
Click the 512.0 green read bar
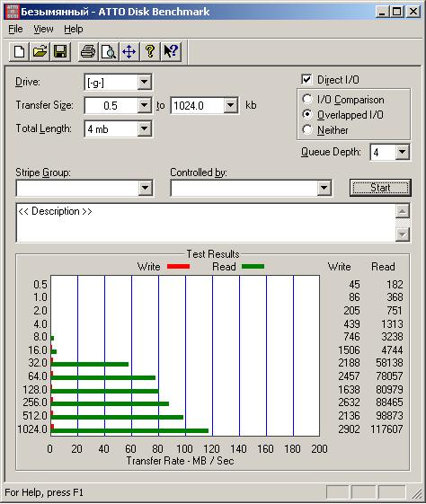point(117,417)
